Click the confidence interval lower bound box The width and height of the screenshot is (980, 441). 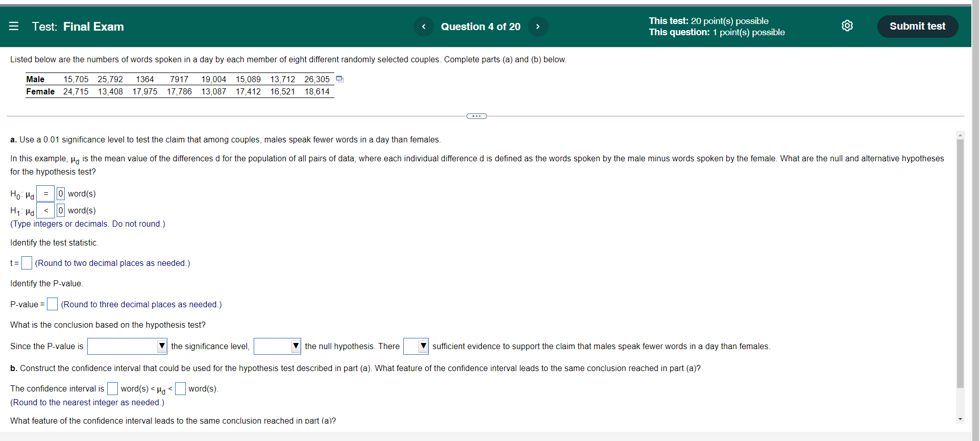coord(112,388)
